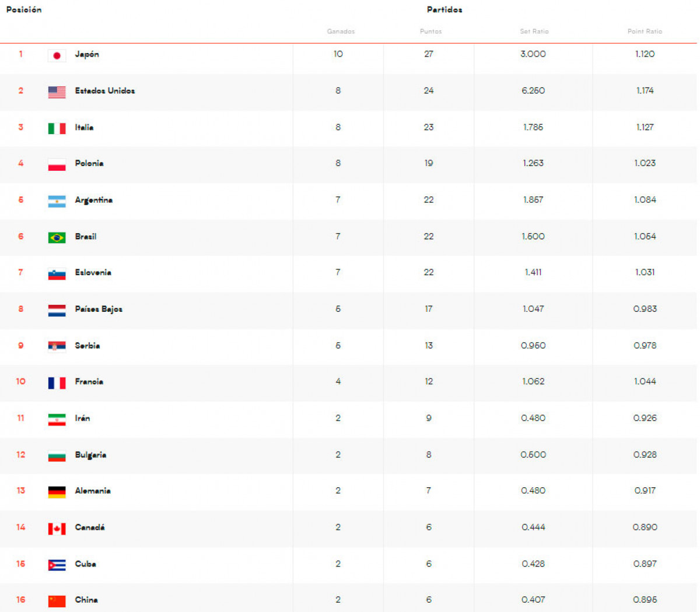Click the Japan flag icon
700x612 pixels.
57,55
